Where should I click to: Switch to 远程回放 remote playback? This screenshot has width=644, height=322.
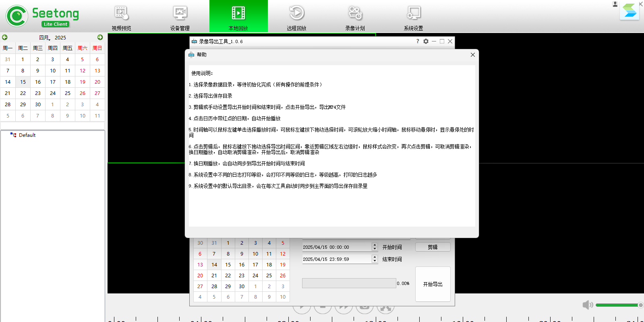tap(296, 18)
